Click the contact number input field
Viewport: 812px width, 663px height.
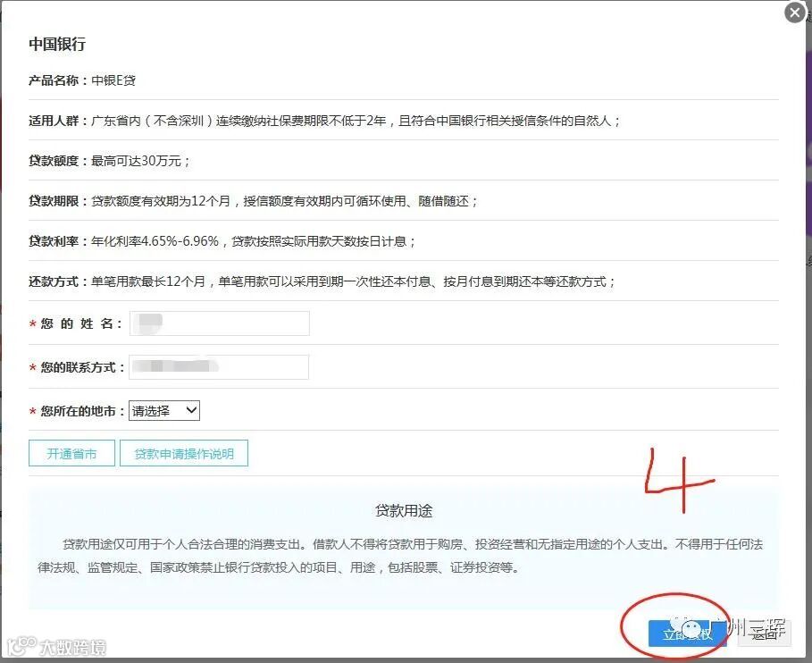219,366
